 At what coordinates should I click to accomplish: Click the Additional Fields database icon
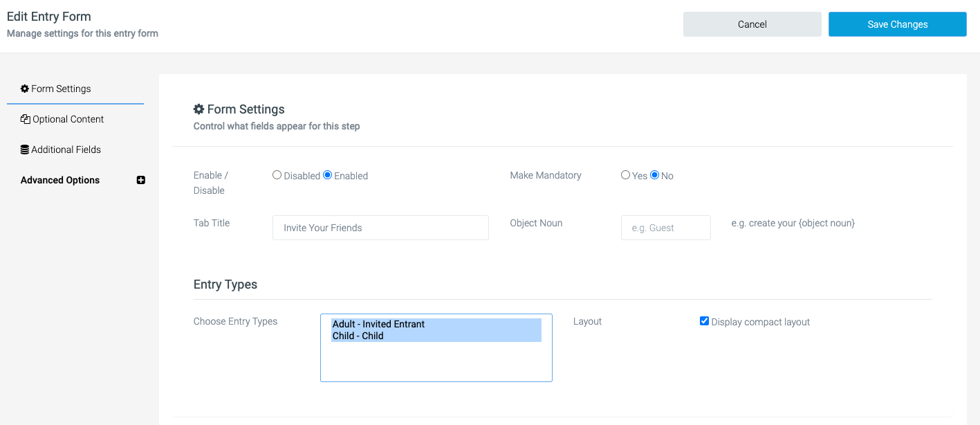coord(25,150)
